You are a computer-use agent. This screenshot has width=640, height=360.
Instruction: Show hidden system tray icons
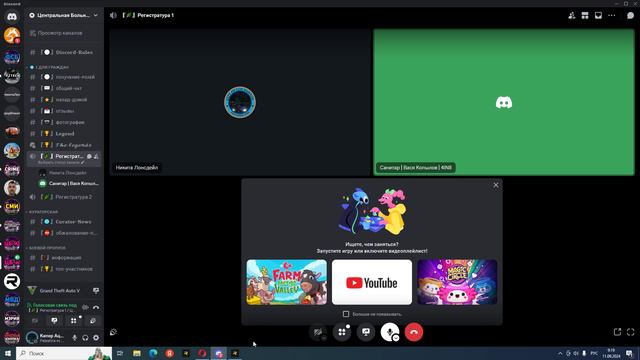[x=560, y=353]
